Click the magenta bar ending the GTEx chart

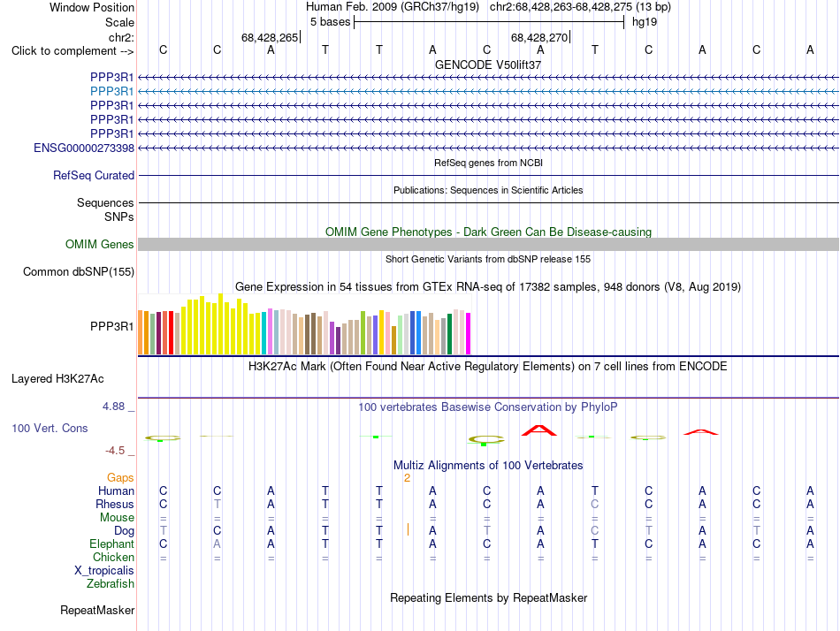469,334
